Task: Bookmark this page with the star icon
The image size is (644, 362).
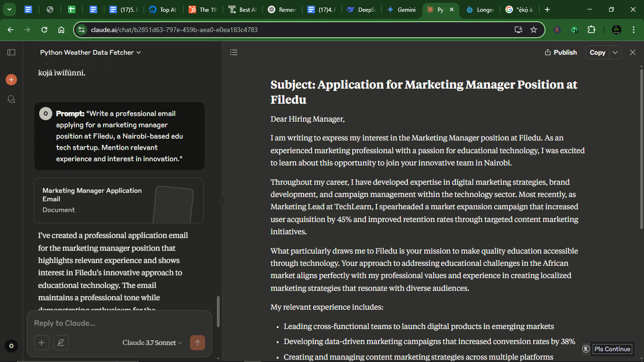Action: 534,30
